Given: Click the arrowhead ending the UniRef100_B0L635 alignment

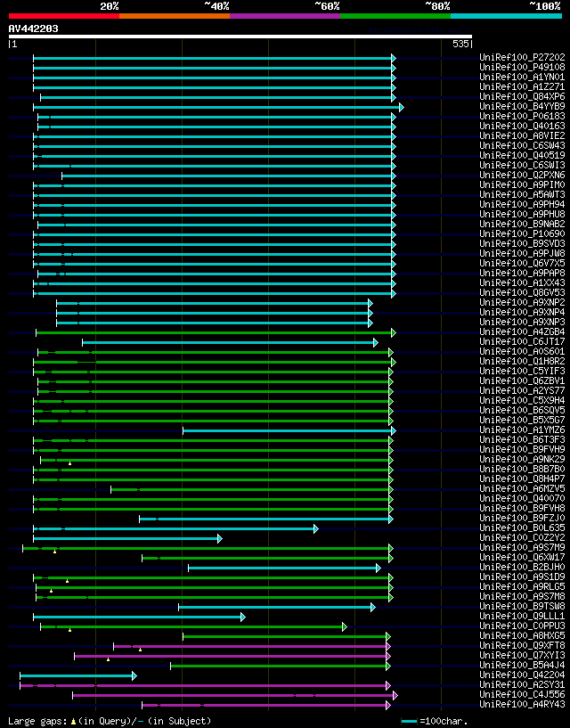Looking at the screenshot, I should pos(316,528).
